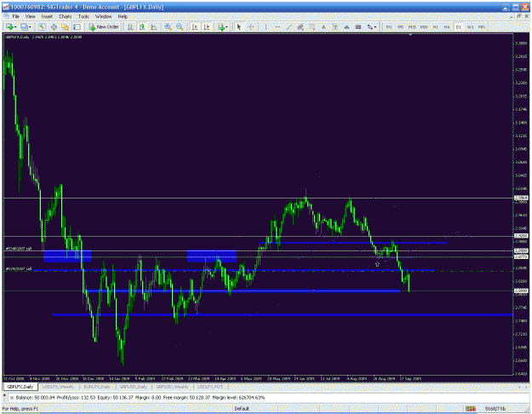532x414 pixels.
Task: Expand the New Chart dropdown arrow
Action: click(x=15, y=27)
